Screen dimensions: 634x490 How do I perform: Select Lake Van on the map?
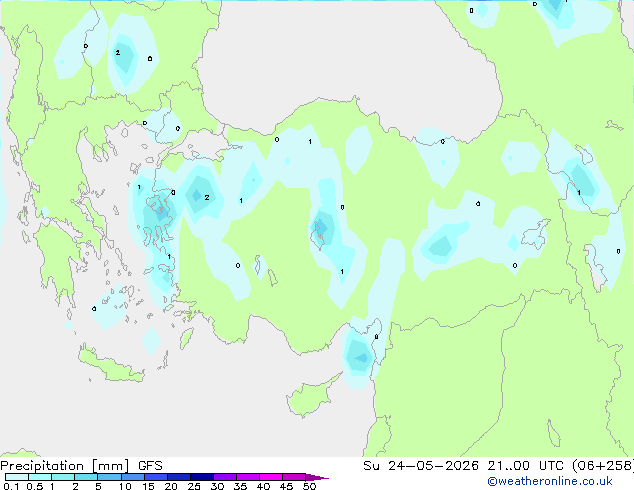534,234
